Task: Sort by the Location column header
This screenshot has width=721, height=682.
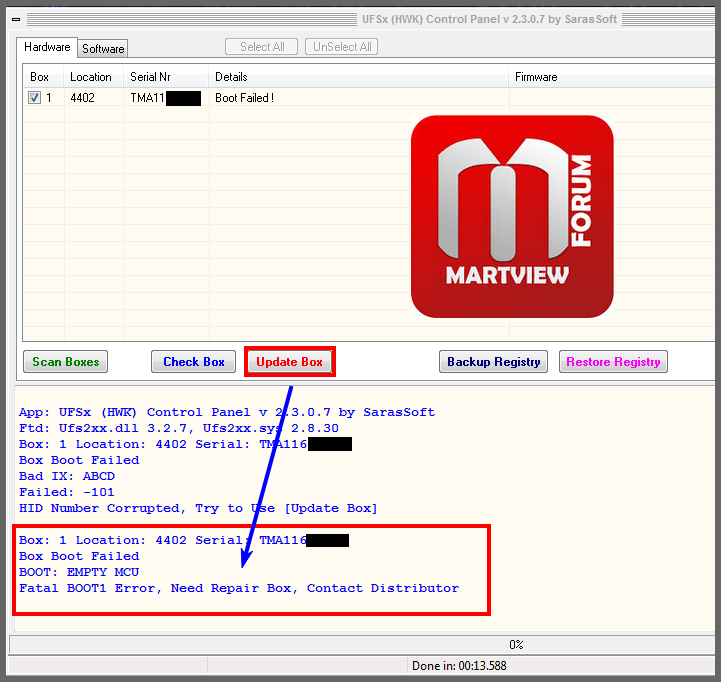Action: [94, 77]
